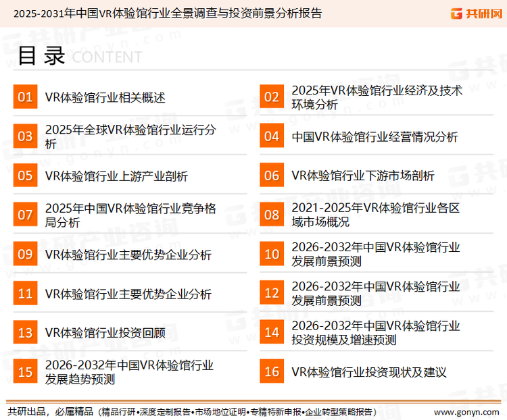Click the orange 07 number badge
This screenshot has width=507, height=420.
25,215
